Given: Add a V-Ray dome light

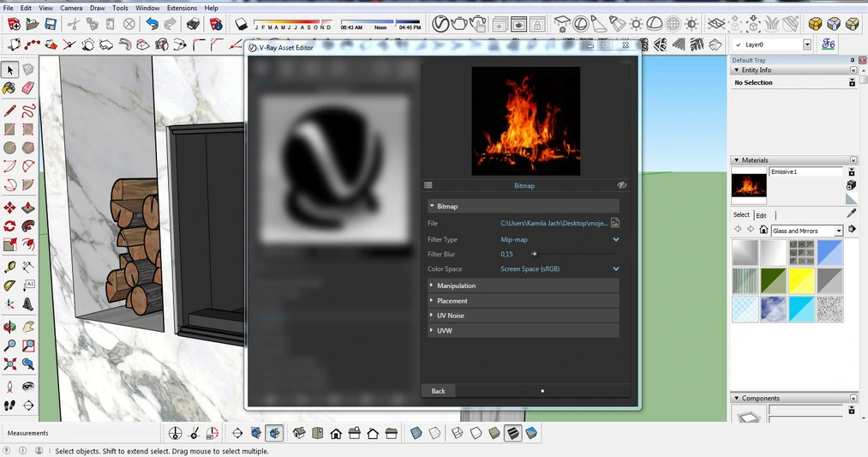Looking at the screenshot, I should click(x=655, y=24).
